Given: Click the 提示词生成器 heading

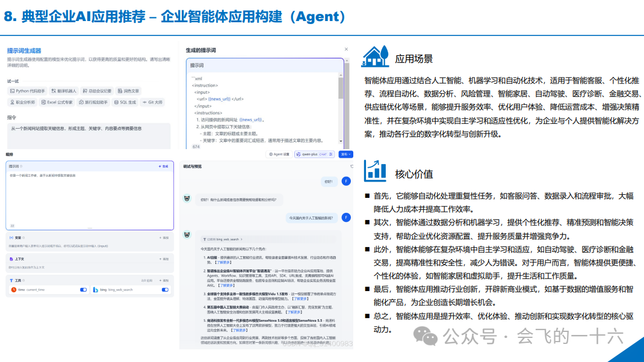Looking at the screenshot, I should [24, 51].
